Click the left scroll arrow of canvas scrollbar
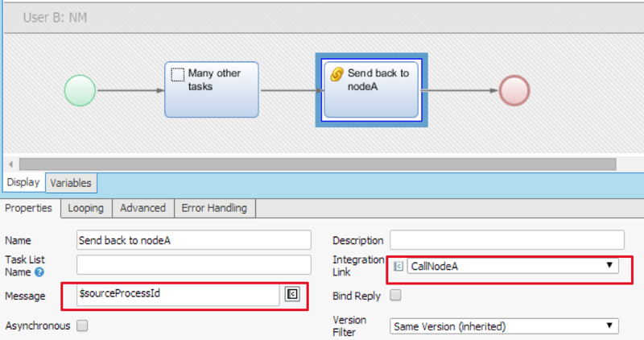 (x=10, y=164)
